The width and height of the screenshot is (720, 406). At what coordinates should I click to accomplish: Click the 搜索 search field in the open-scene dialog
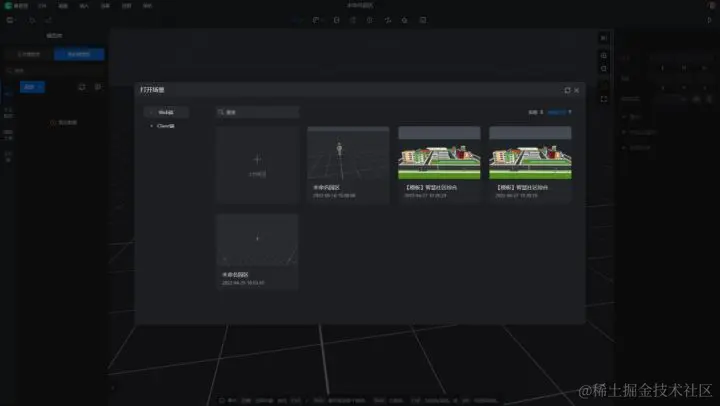(258, 112)
